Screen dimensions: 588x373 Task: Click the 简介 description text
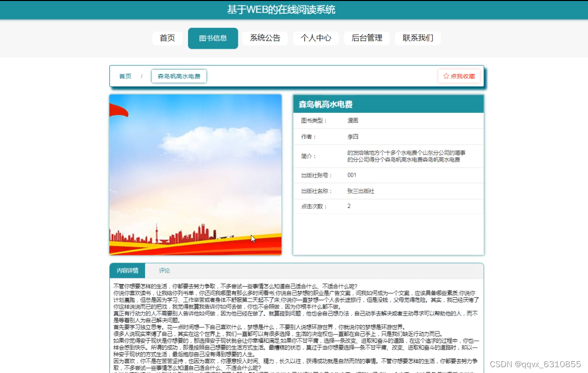pyautogui.click(x=406, y=156)
